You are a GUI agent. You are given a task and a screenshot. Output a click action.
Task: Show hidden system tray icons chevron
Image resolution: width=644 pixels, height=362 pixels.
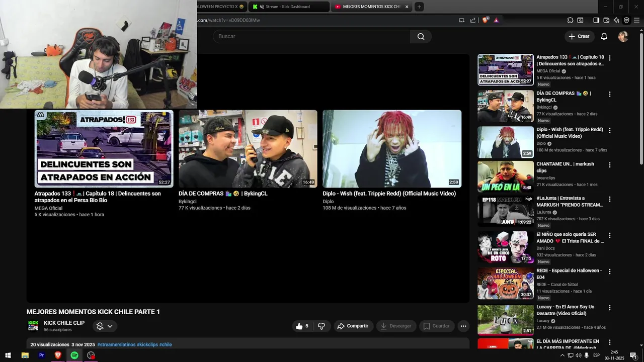point(562,355)
